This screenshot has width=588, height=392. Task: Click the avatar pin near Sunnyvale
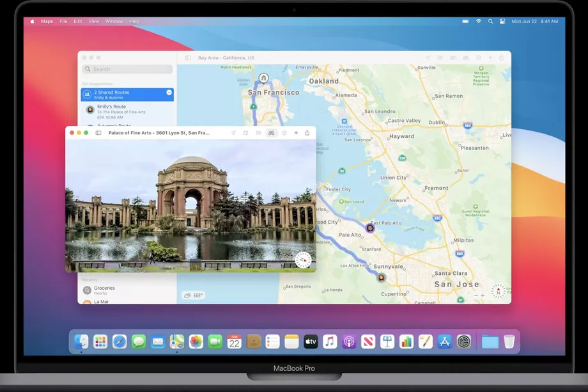point(382,278)
